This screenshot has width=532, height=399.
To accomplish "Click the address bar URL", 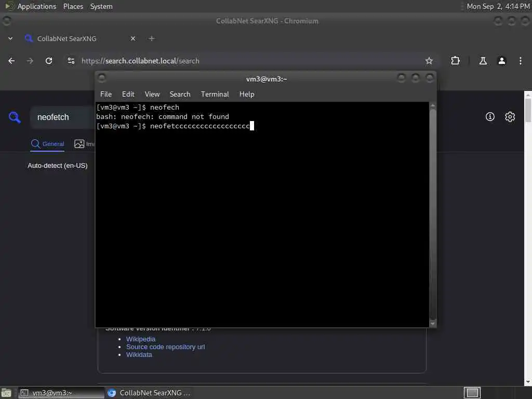I will (140, 61).
